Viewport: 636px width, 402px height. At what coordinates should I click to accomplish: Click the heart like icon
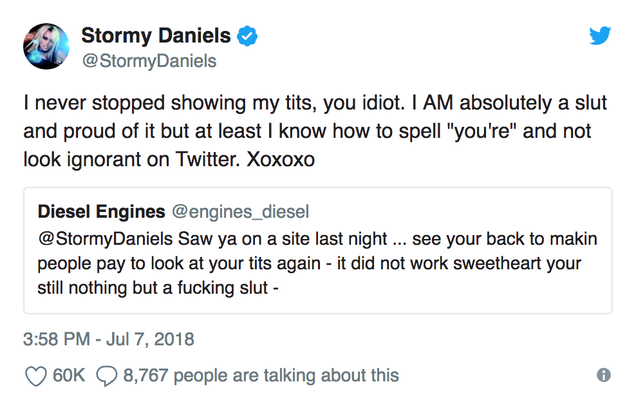tap(36, 376)
